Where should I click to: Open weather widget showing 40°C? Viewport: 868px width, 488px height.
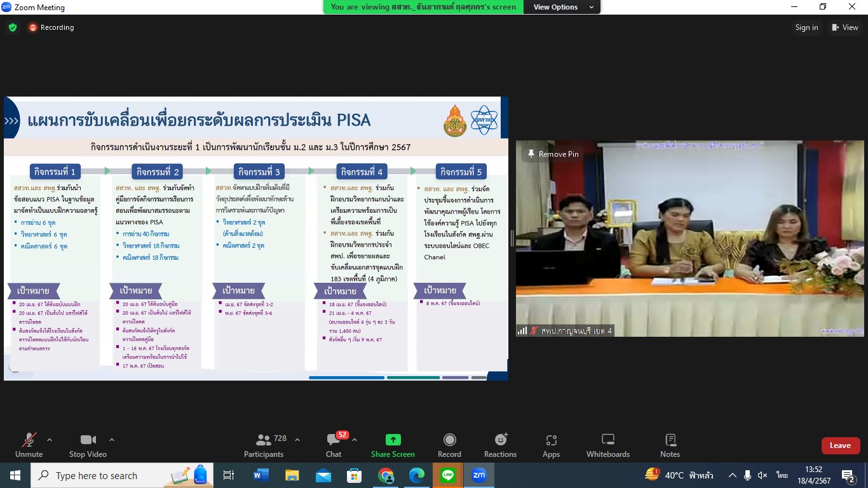point(679,475)
